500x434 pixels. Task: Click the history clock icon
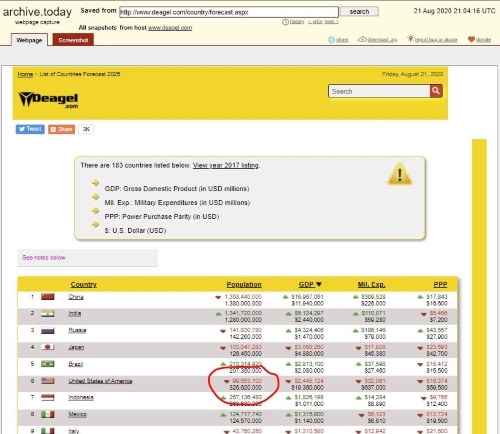coord(285,22)
